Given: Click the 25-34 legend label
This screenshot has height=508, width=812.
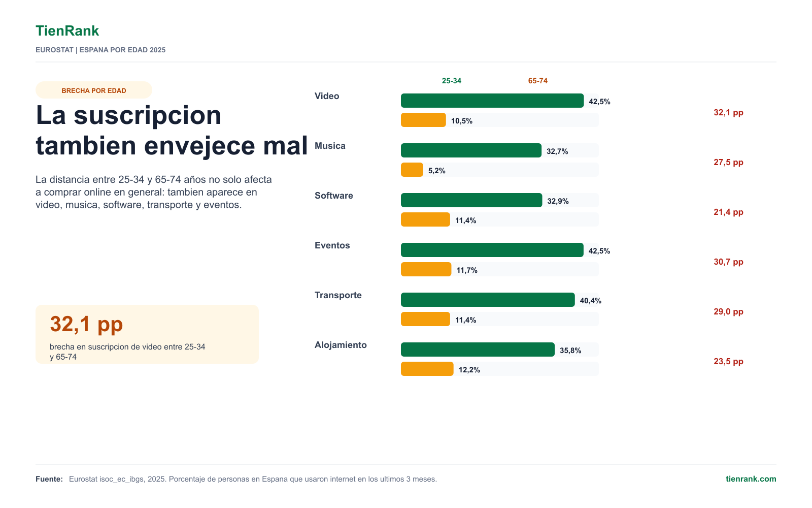Looking at the screenshot, I should 452,81.
